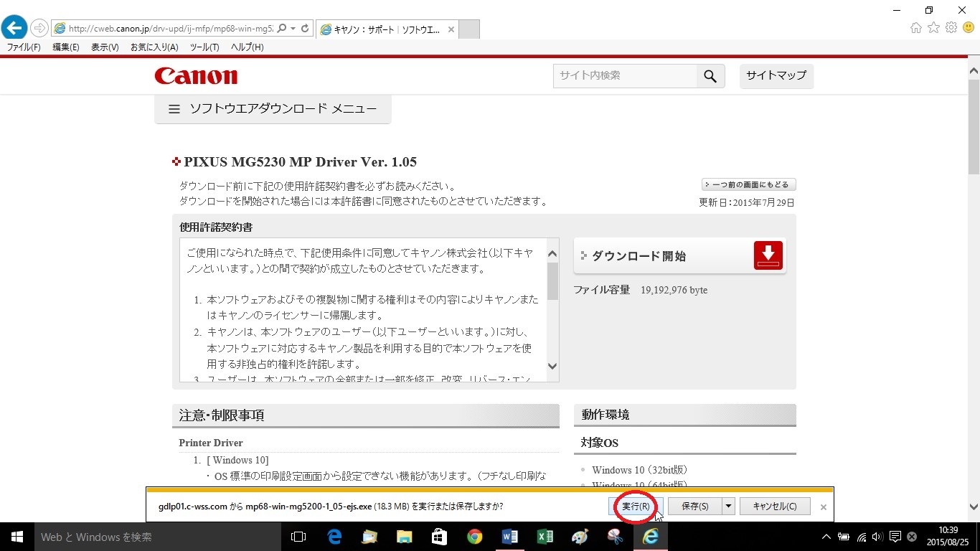Click 一つ前の画面にもどる button
980x551 pixels.
pos(749,185)
